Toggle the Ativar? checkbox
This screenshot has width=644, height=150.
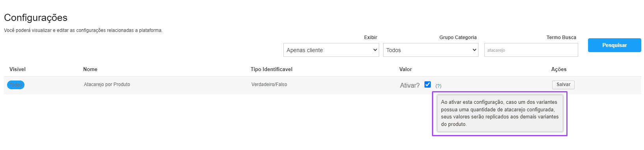428,84
